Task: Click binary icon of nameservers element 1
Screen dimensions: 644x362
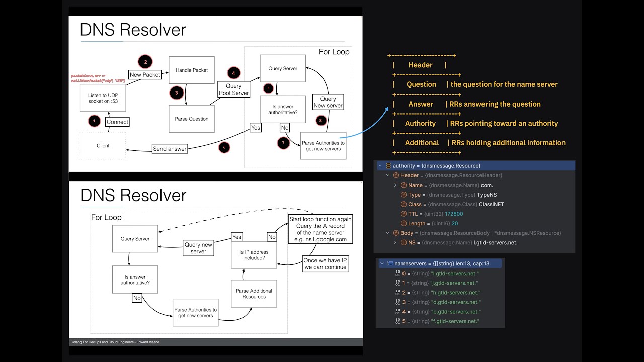Action: tap(398, 283)
